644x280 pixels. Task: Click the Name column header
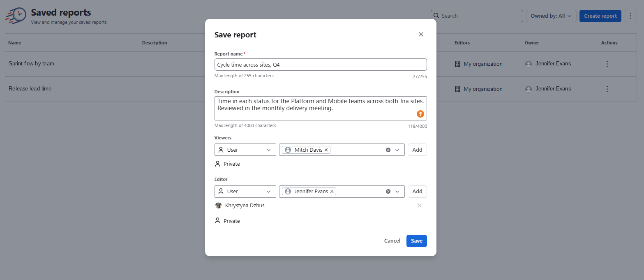click(15, 43)
